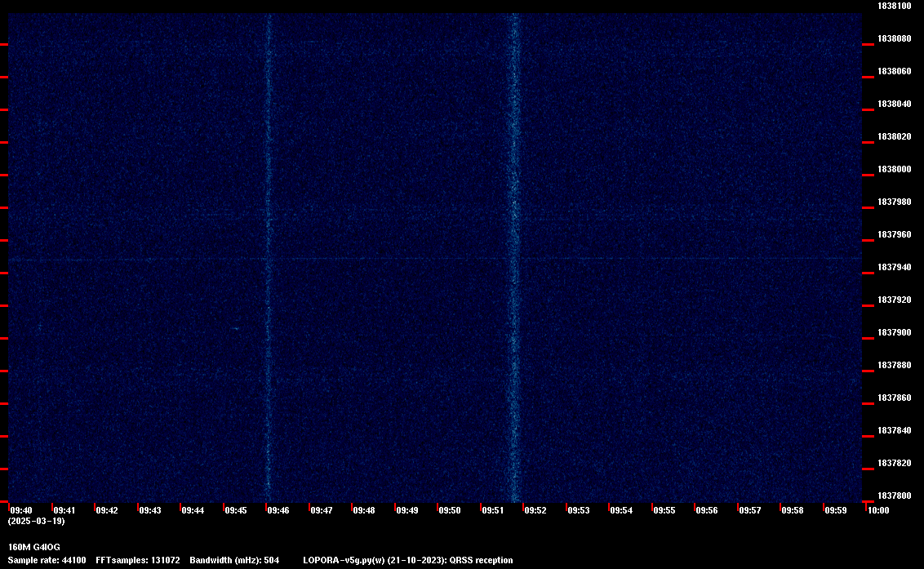Select the 1837980 frequency label
924x569 pixels.
point(894,202)
